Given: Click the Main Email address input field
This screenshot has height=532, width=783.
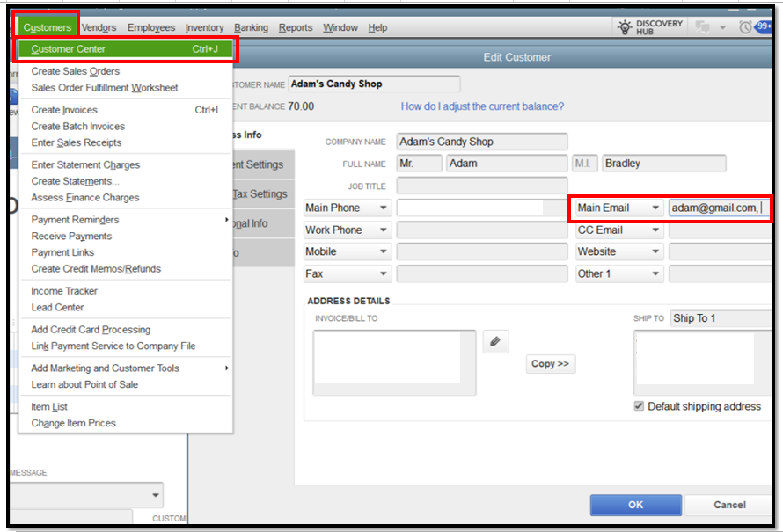Looking at the screenshot, I should pos(717,208).
